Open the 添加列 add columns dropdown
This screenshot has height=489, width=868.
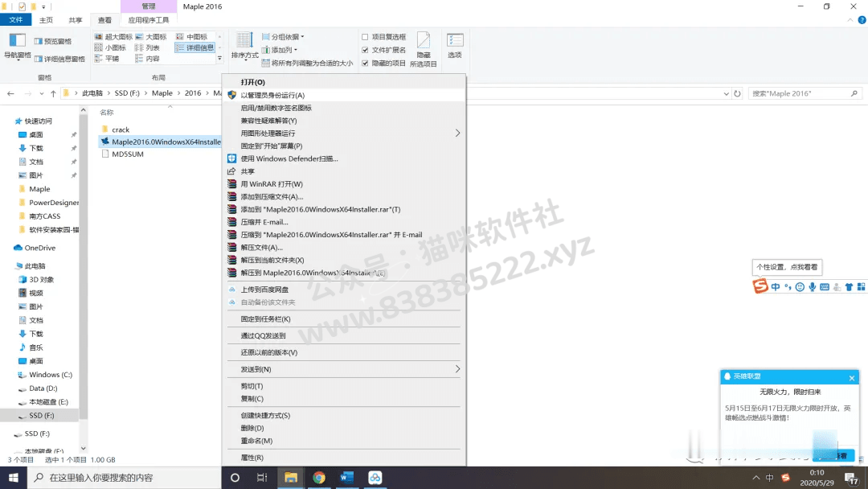[280, 50]
